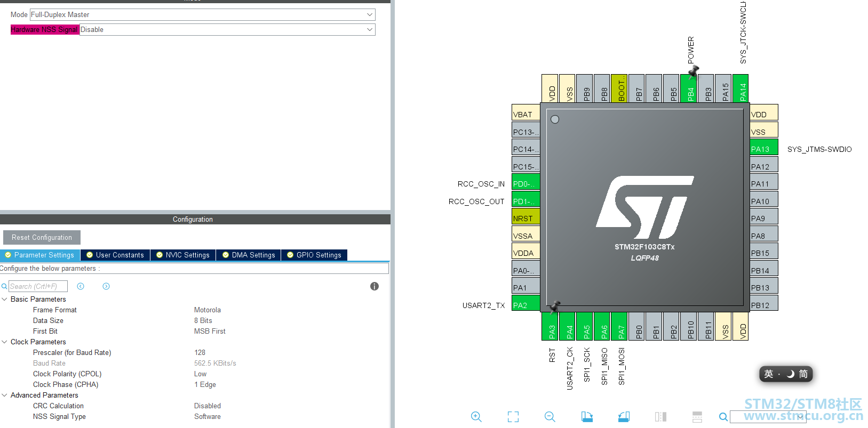Open the Hardware NSS Signal dropdown
Viewport: 868px width, 428px height.
tap(227, 30)
